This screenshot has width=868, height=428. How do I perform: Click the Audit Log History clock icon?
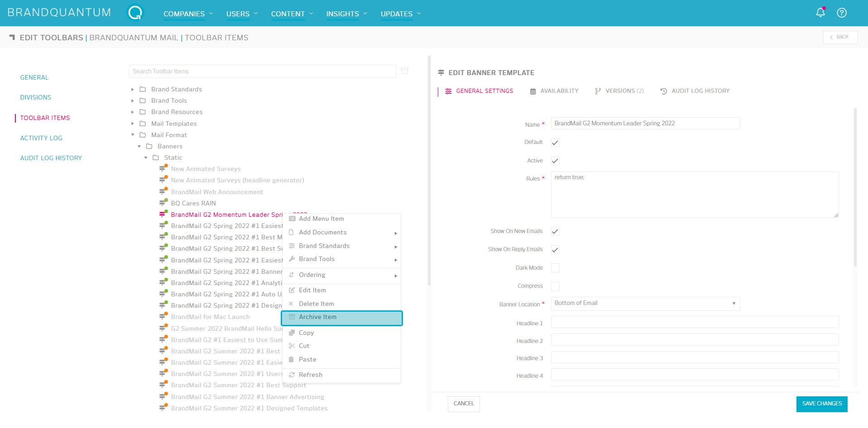coord(664,91)
